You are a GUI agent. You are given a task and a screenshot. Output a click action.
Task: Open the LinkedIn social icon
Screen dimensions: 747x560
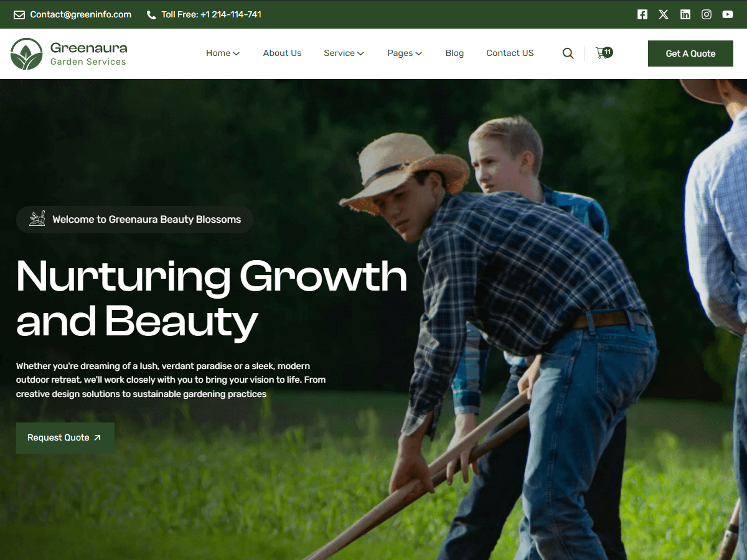[x=685, y=14]
